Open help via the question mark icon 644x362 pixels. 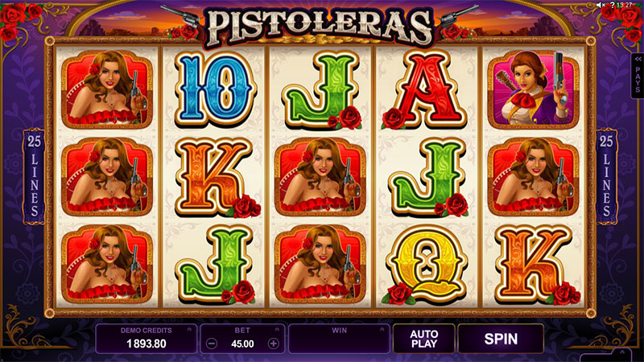pyautogui.click(x=612, y=5)
